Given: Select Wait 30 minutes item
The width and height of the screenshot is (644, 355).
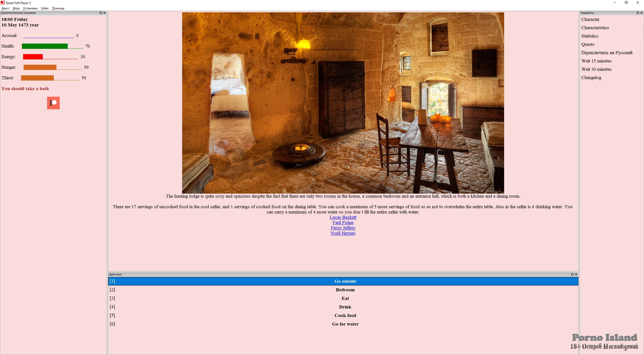Looking at the screenshot, I should [x=596, y=69].
